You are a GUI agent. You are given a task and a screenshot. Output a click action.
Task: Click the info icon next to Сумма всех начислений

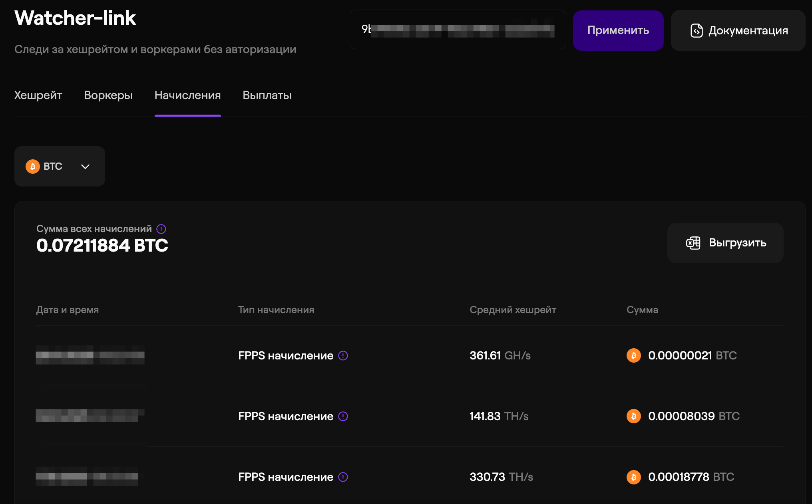coord(161,229)
